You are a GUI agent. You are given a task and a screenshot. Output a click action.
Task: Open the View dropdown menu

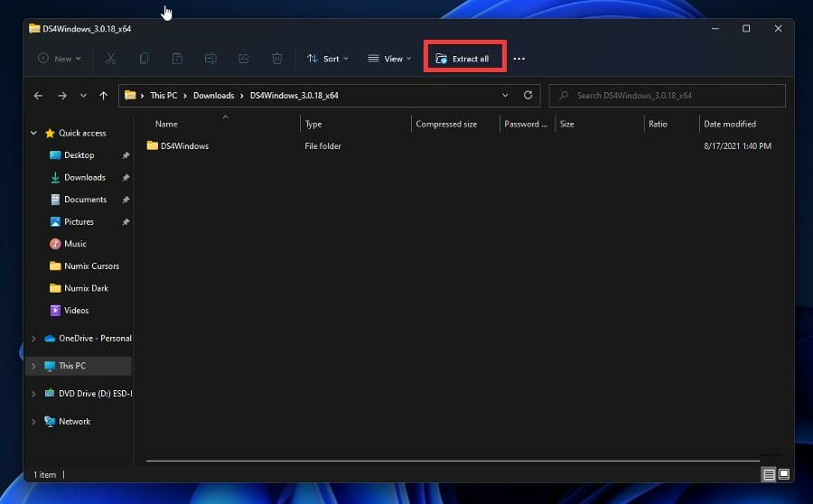[389, 59]
